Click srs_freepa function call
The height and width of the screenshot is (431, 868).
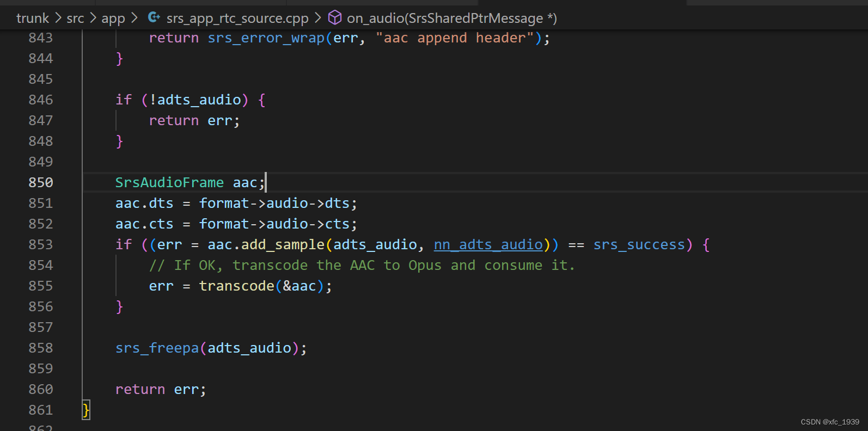pyautogui.click(x=157, y=348)
